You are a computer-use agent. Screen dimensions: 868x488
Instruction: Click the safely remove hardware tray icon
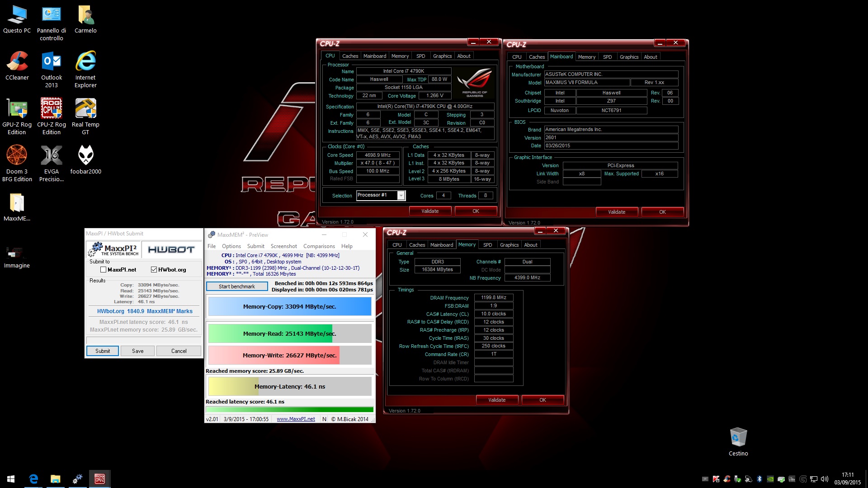(737, 479)
